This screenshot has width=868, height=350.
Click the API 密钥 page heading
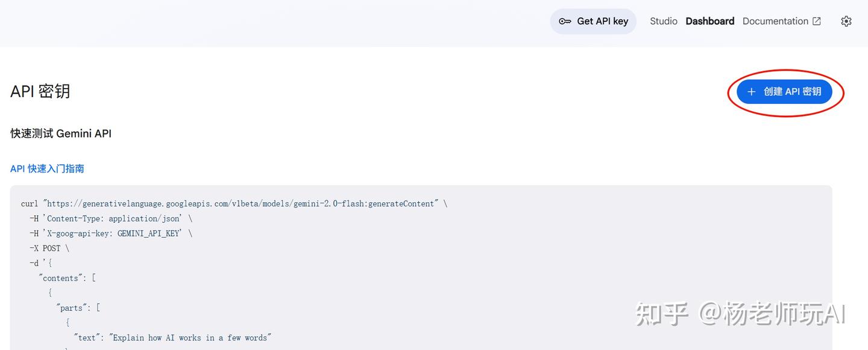40,91
